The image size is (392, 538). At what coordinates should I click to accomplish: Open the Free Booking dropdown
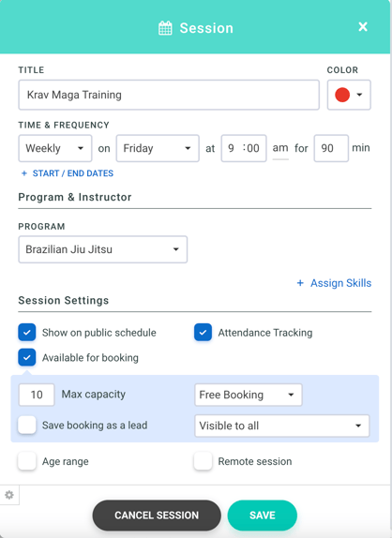[x=249, y=395]
